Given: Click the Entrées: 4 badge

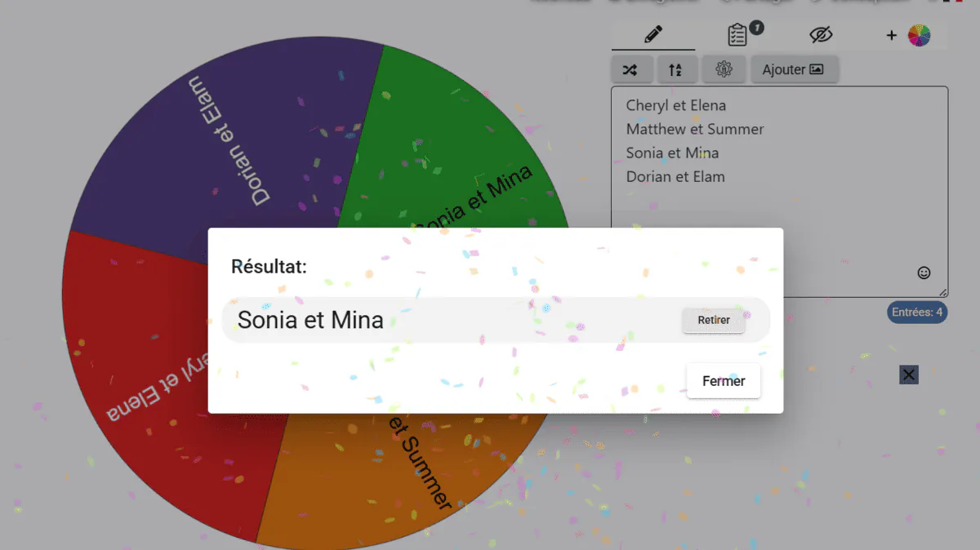Looking at the screenshot, I should coord(918,313).
